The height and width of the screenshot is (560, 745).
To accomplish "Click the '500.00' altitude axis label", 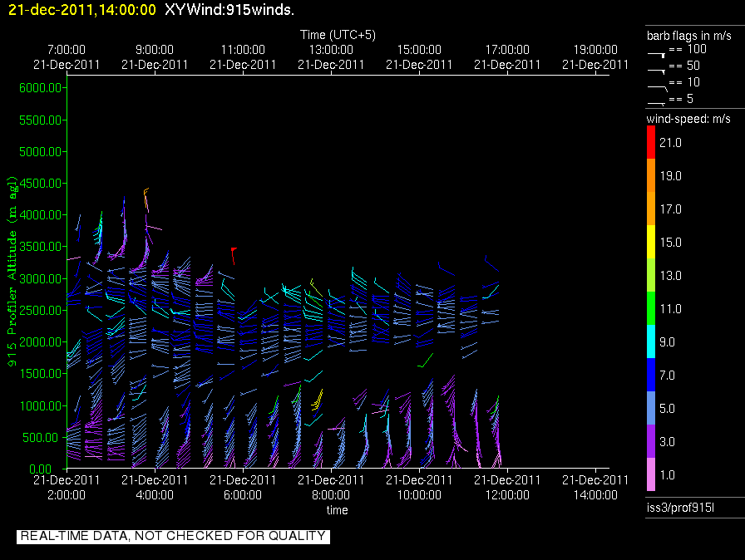I will (x=43, y=438).
